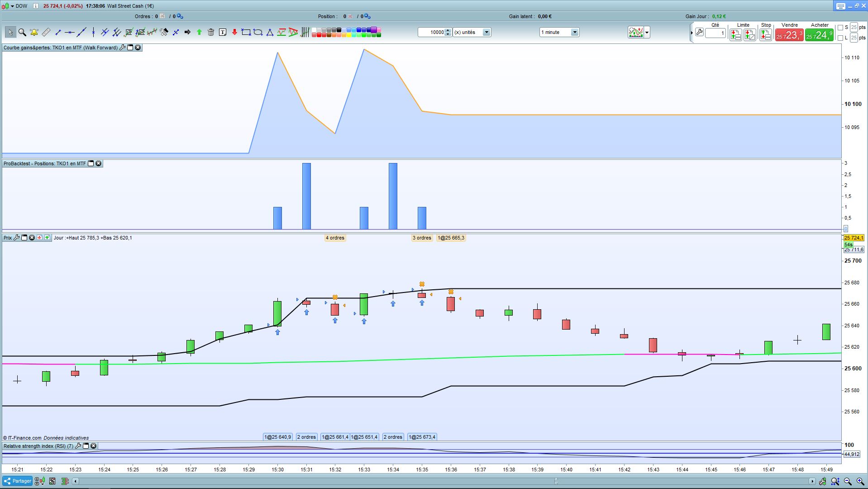
Task: Click the Partager share button
Action: click(x=17, y=481)
